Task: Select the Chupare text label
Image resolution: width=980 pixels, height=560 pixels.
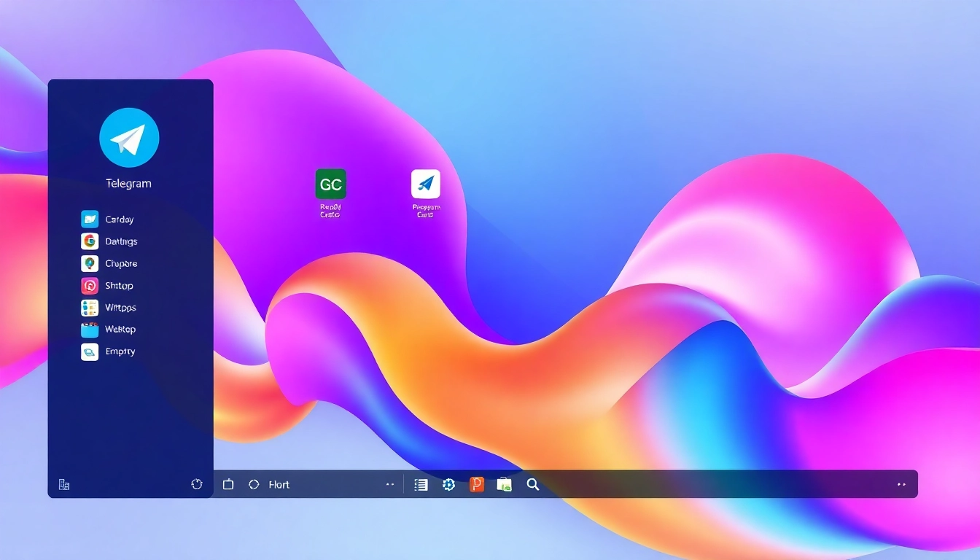Action: [x=121, y=264]
